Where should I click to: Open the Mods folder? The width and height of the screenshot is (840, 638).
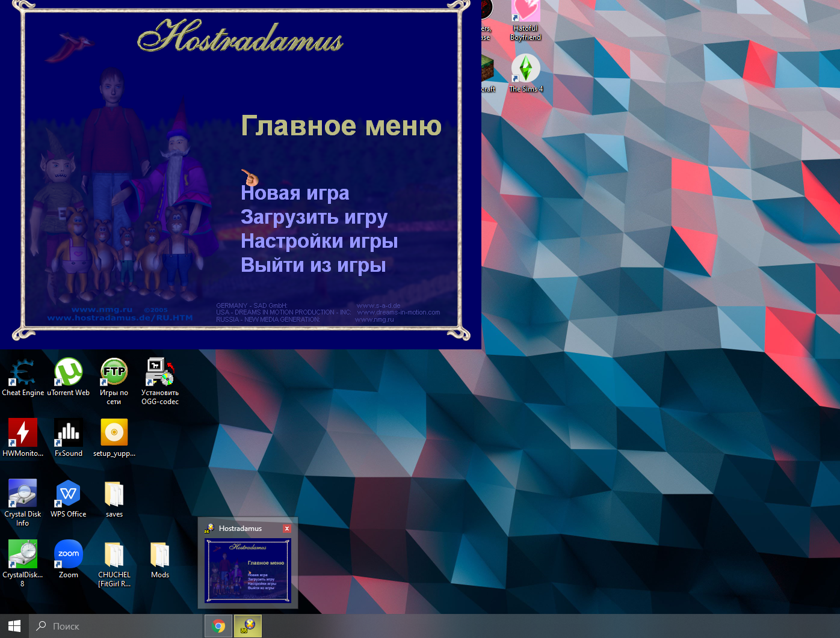(x=160, y=559)
